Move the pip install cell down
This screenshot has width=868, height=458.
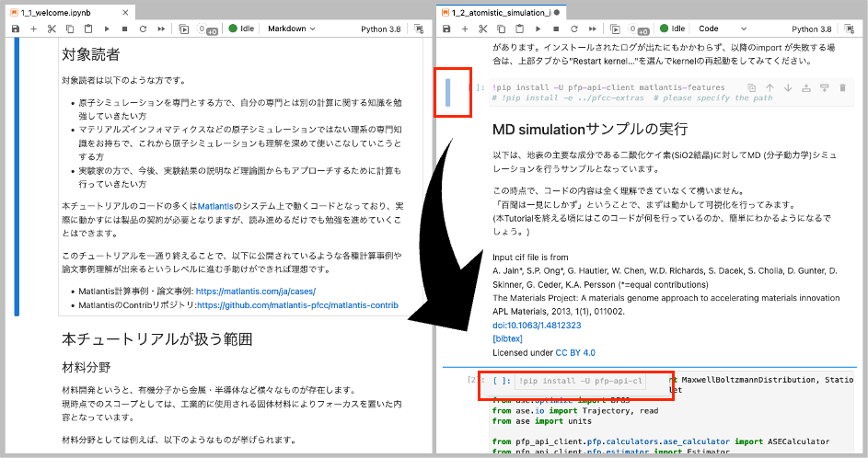pyautogui.click(x=788, y=87)
